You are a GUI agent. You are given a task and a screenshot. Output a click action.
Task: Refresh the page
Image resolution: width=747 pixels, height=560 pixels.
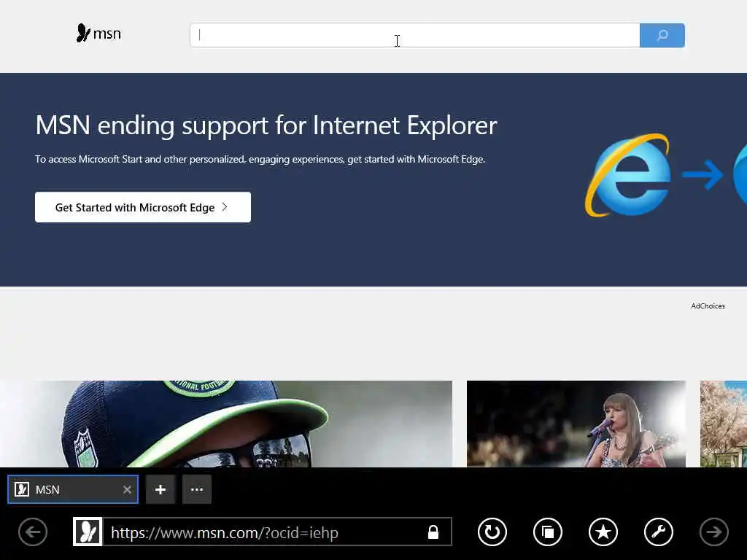point(492,532)
